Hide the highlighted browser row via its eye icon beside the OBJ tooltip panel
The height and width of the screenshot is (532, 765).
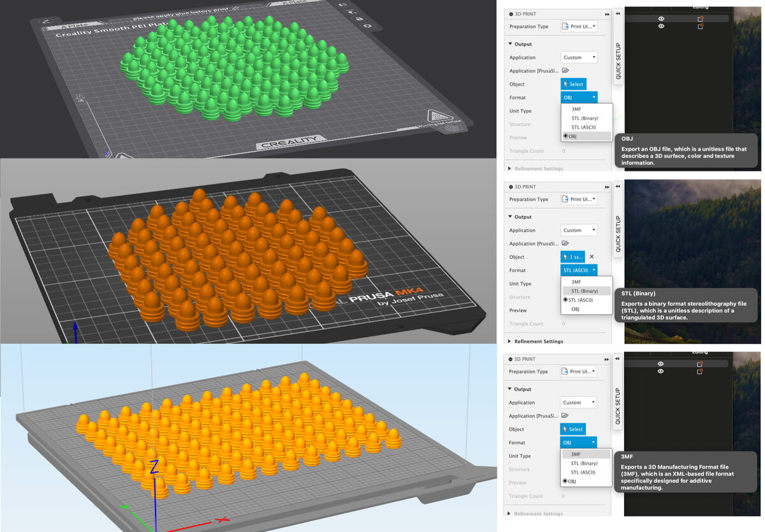[661, 19]
